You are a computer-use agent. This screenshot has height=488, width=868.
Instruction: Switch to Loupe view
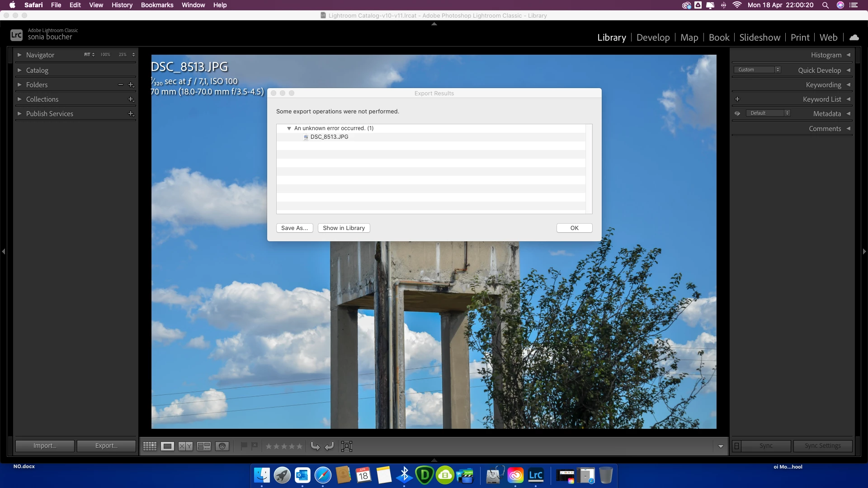tap(167, 446)
